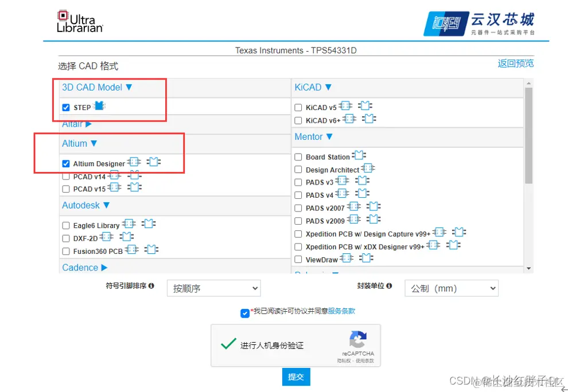
Task: Click Fusion360 PCB symbol icon
Action: tap(131, 249)
